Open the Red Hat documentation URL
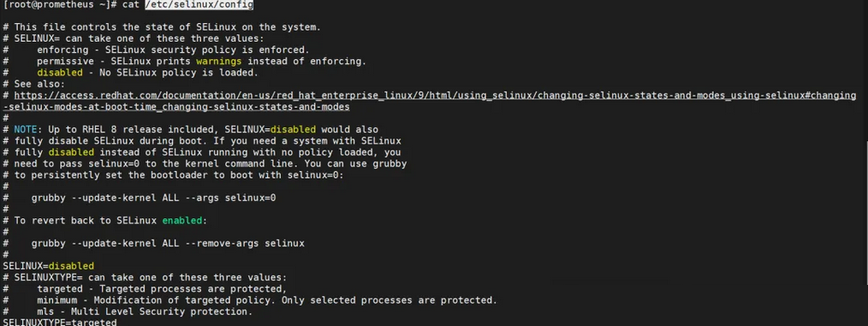 435,95
